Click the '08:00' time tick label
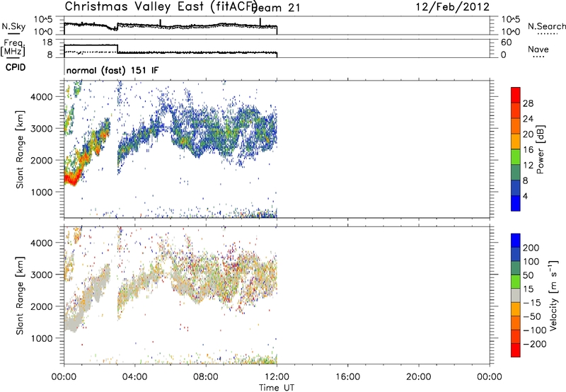The height and width of the screenshot is (392, 566). (x=206, y=377)
